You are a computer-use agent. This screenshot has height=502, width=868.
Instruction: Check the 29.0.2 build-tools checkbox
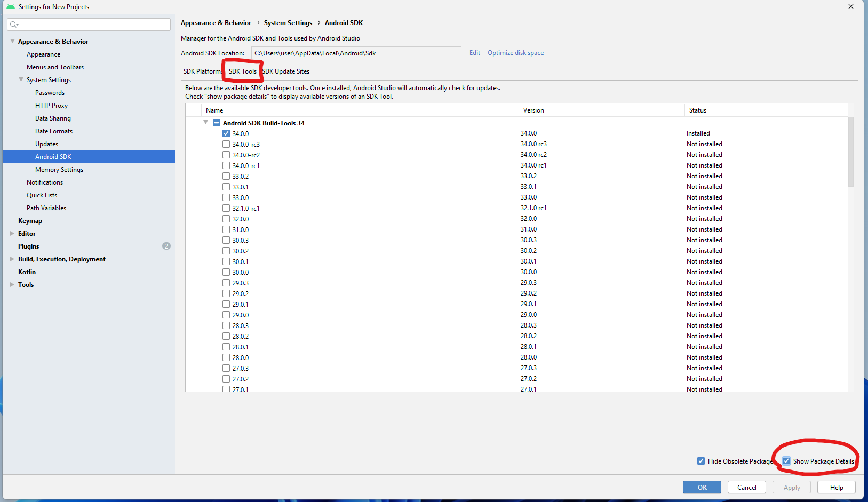click(x=226, y=293)
